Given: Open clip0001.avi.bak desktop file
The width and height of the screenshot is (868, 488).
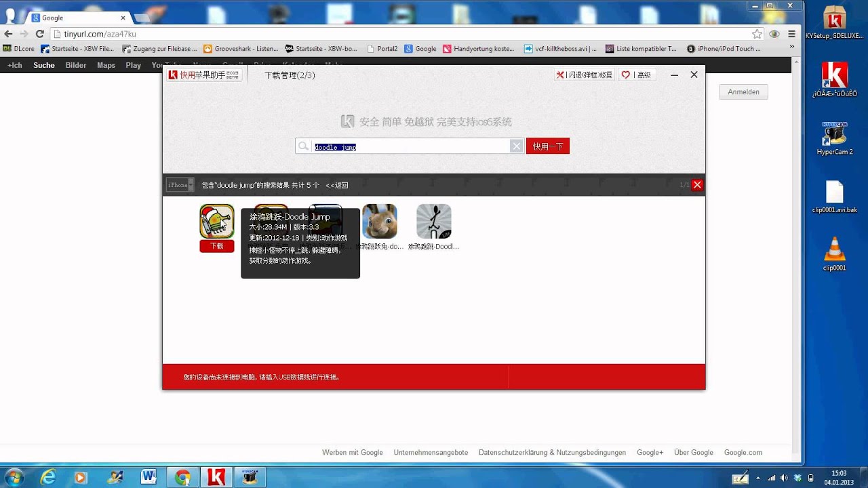Looking at the screenshot, I should (835, 197).
